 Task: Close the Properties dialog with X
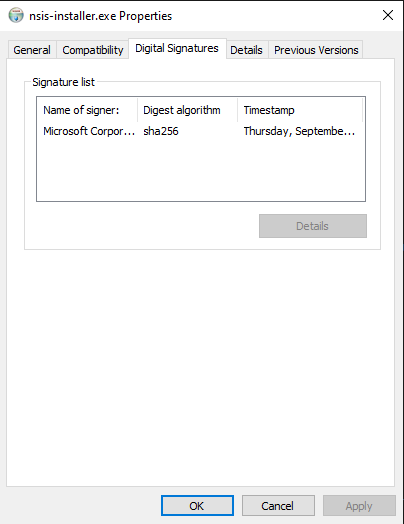click(x=388, y=15)
